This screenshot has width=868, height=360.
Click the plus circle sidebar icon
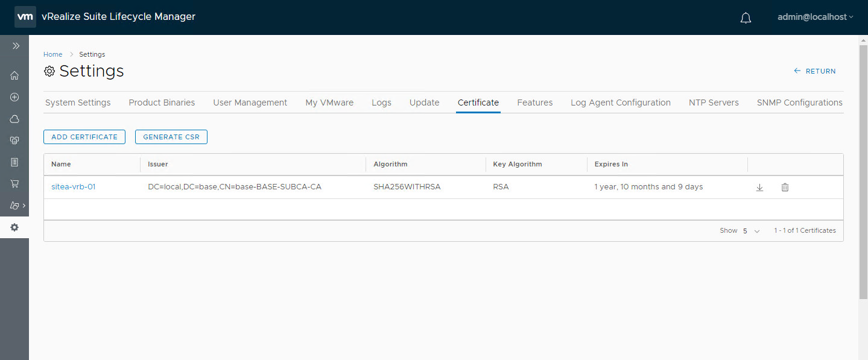tap(14, 97)
